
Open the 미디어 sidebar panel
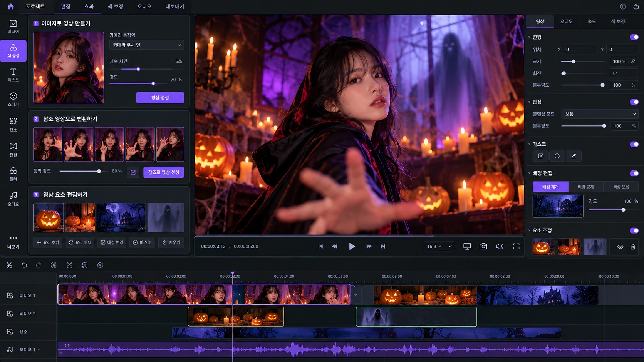[13, 27]
